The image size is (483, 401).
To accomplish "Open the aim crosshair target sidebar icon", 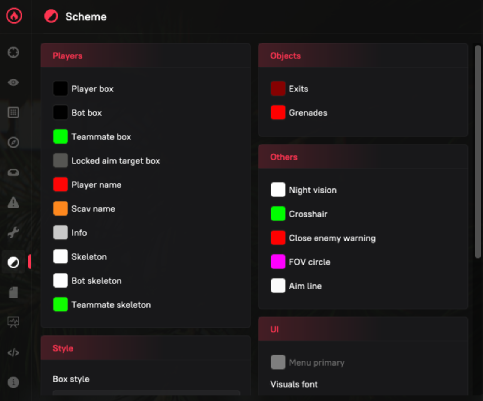I will click(13, 52).
